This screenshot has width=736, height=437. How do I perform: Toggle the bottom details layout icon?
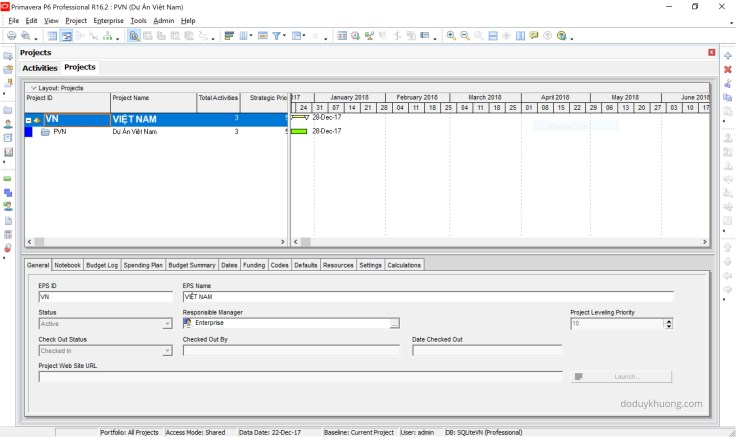click(134, 36)
